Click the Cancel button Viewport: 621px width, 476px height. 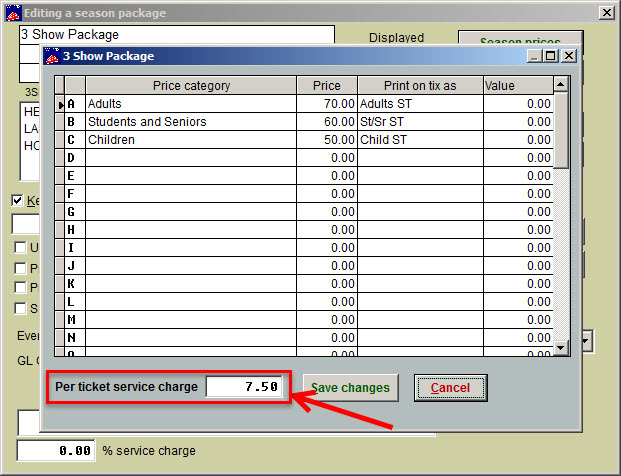pyautogui.click(x=450, y=388)
